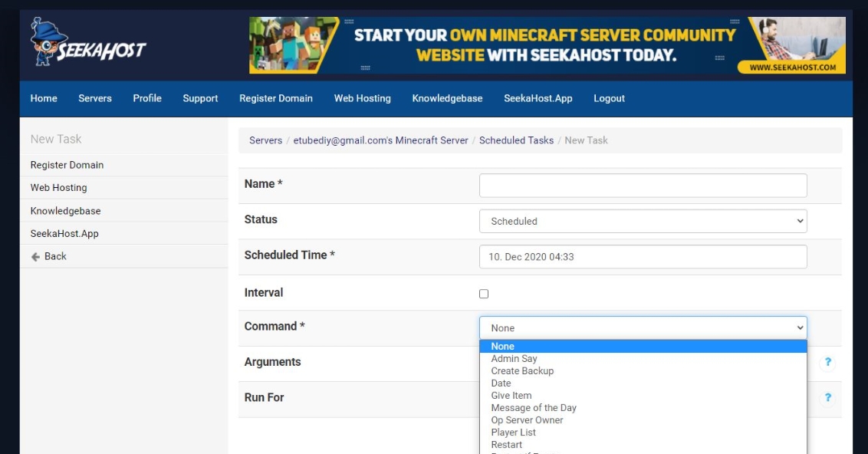Click the SeekaHost wizard logo
The height and width of the screenshot is (454, 868).
point(88,42)
